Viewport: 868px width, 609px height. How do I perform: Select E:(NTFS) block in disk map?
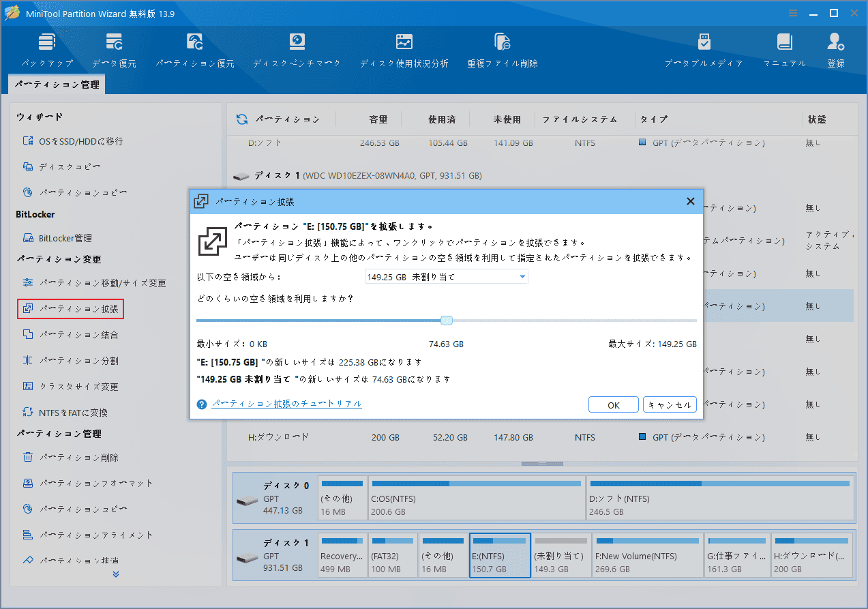[500, 555]
